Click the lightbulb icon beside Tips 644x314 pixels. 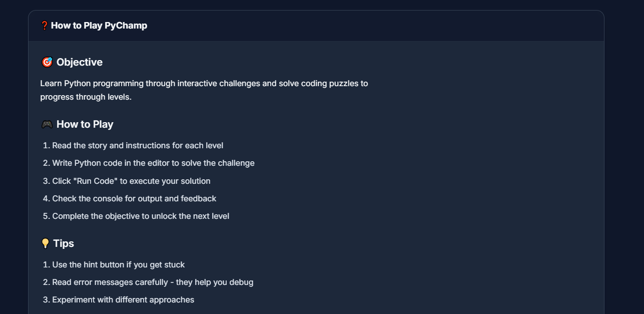[x=45, y=243]
